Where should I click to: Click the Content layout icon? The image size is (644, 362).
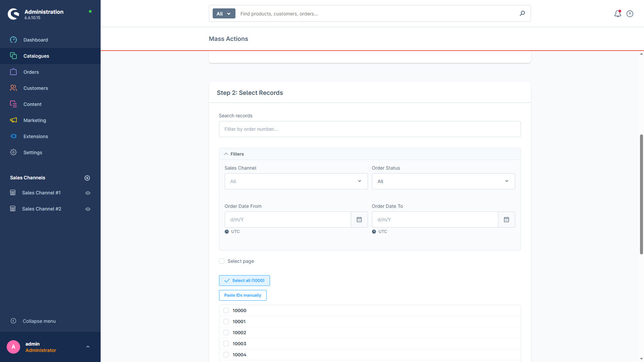(x=13, y=104)
